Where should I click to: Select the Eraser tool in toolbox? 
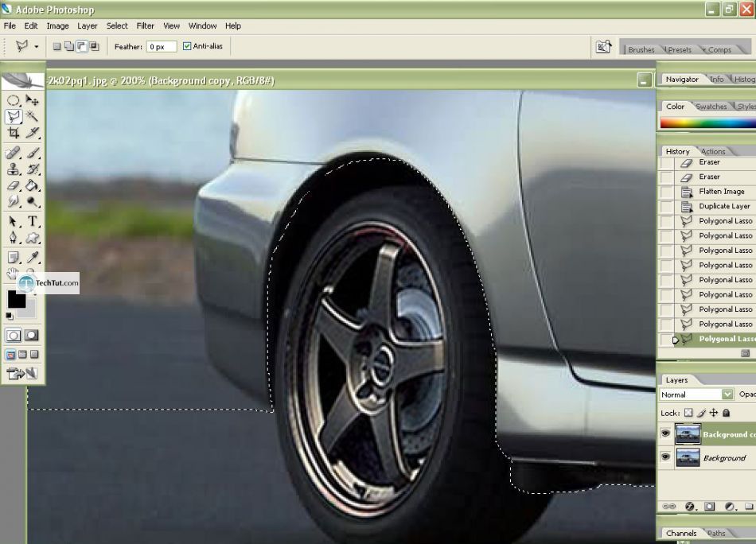(13, 185)
